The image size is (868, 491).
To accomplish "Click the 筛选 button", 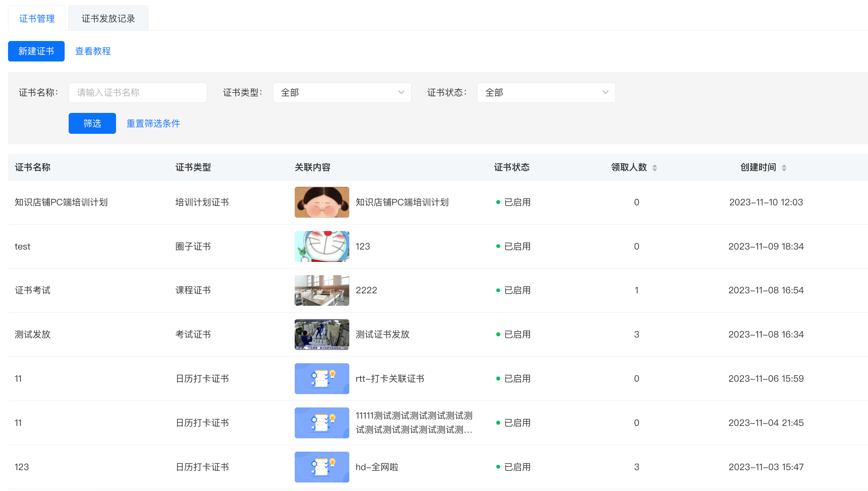I will [x=92, y=123].
